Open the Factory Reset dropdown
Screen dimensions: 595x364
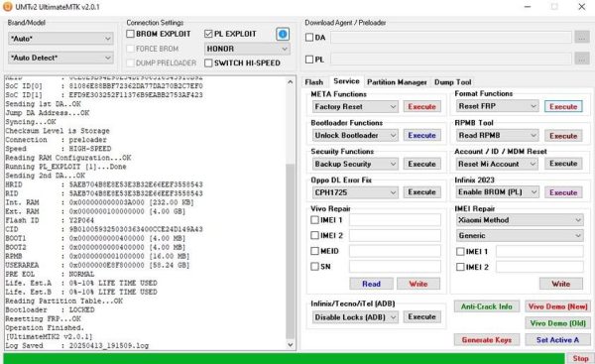pyautogui.click(x=355, y=107)
